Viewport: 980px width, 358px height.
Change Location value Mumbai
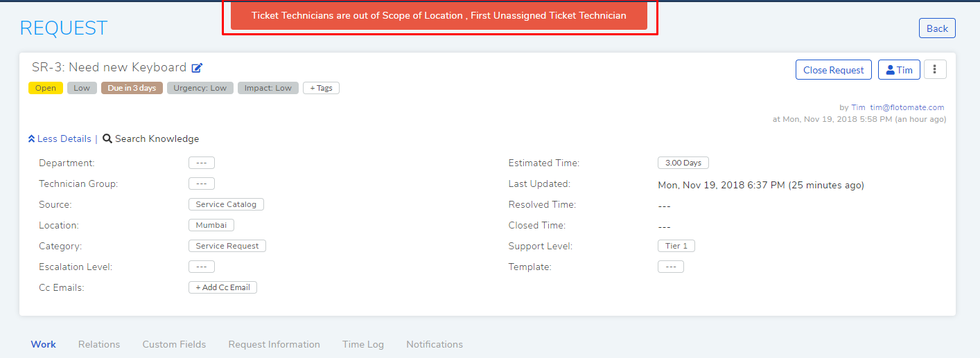pos(211,225)
